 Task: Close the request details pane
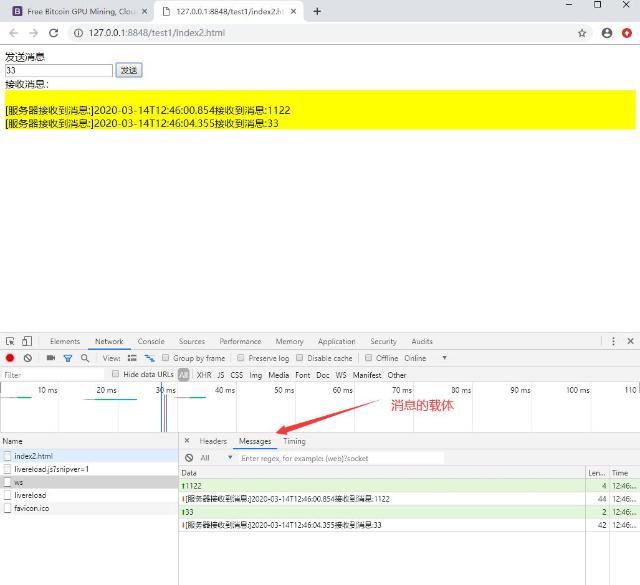tap(187, 441)
